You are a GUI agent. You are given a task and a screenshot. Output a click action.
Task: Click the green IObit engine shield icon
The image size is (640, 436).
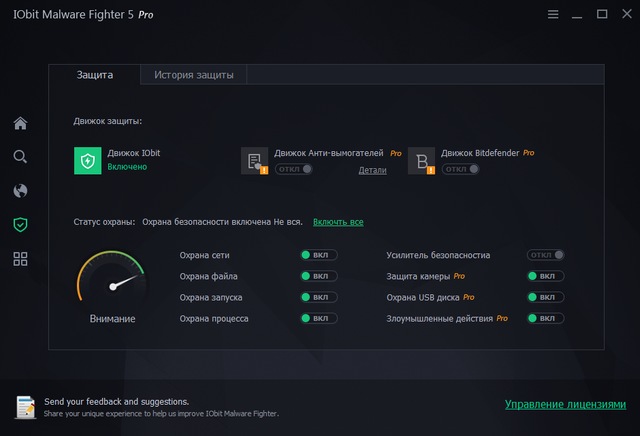pyautogui.click(x=88, y=161)
